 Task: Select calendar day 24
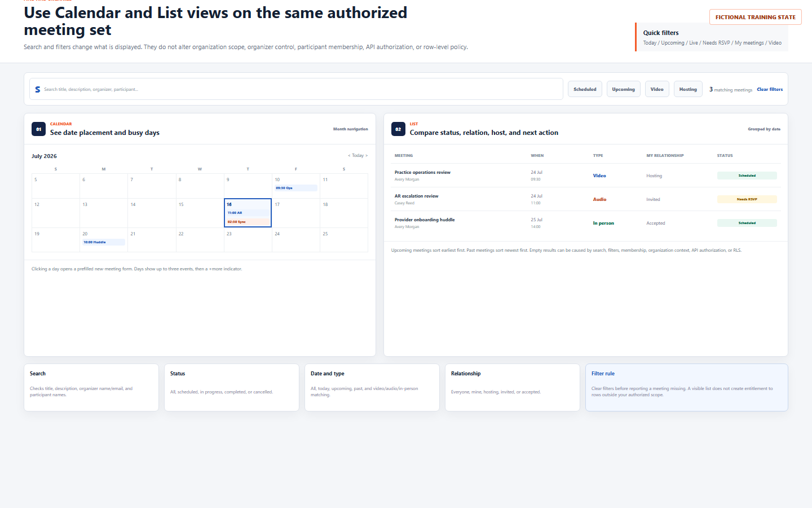(x=296, y=240)
